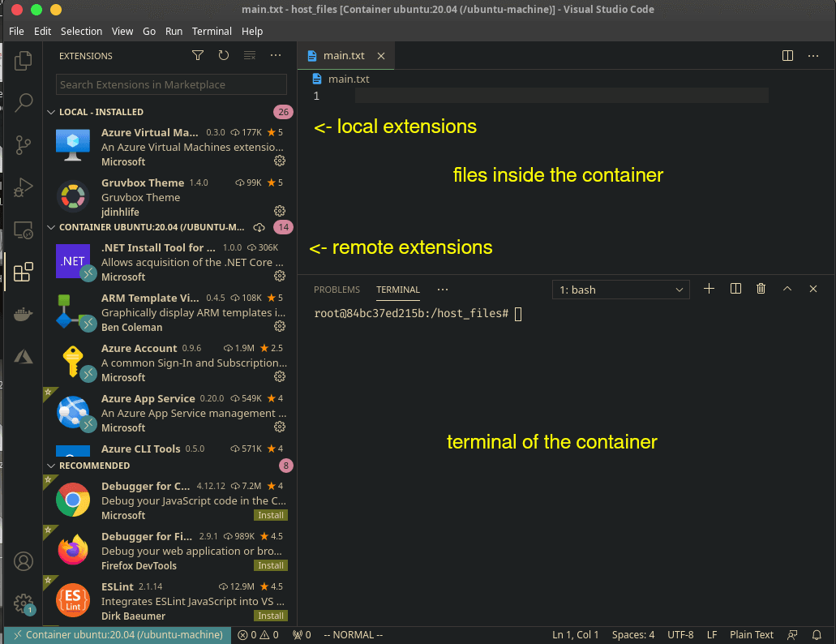Open gear menu for Azure App Service
Viewport: 836px width, 644px height.
point(280,427)
